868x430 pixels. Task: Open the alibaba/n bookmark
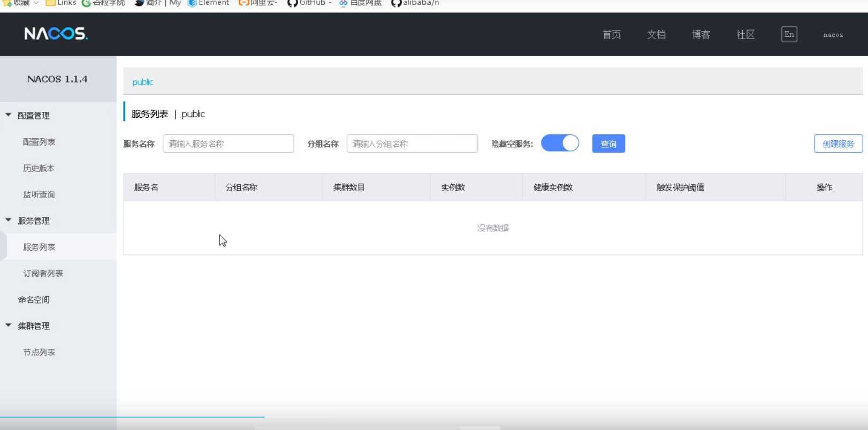click(415, 3)
